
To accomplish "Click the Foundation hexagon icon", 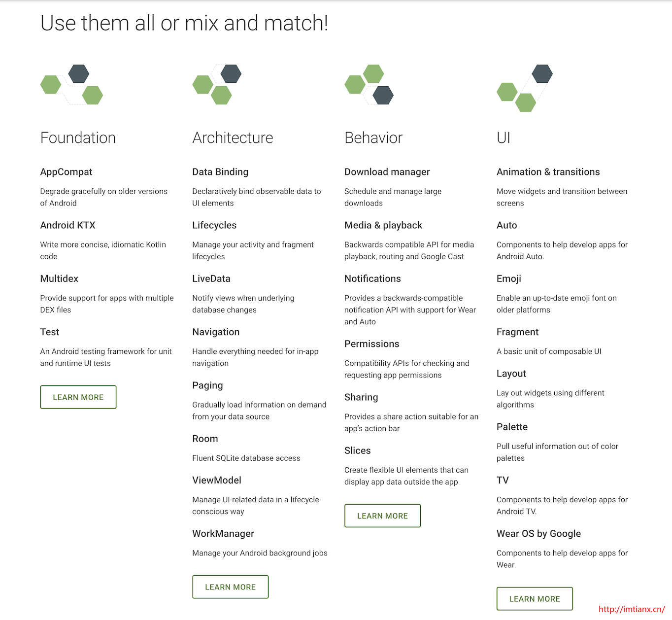I will point(71,84).
